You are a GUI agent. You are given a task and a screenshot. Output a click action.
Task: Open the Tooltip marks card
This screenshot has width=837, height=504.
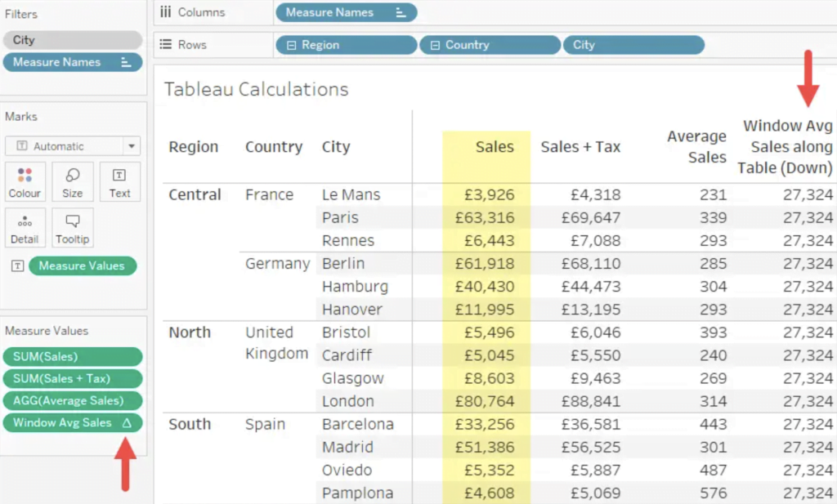[72, 228]
